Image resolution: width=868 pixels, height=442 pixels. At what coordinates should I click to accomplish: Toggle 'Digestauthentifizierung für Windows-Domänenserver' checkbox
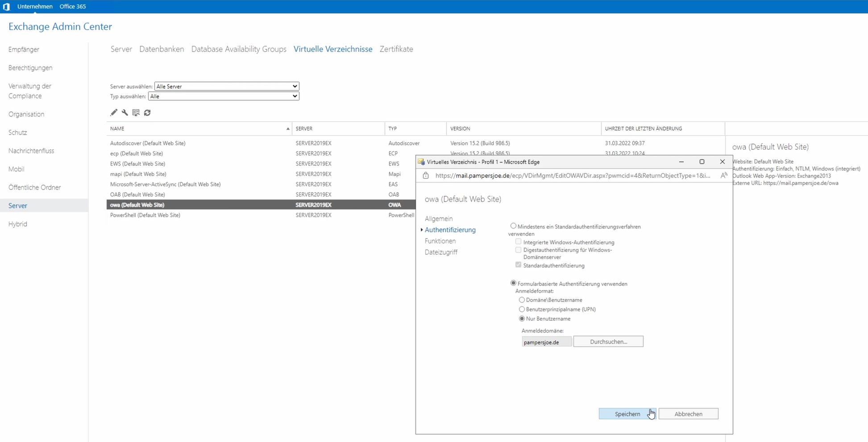click(x=518, y=250)
